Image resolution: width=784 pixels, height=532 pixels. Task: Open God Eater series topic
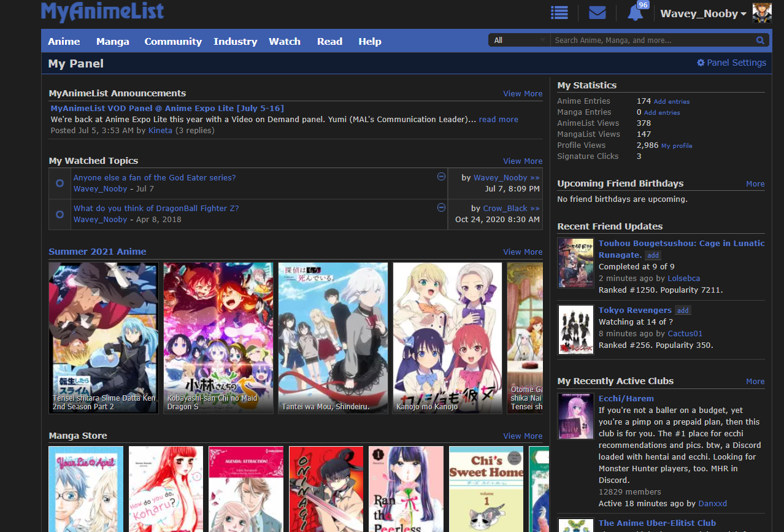[x=155, y=177]
